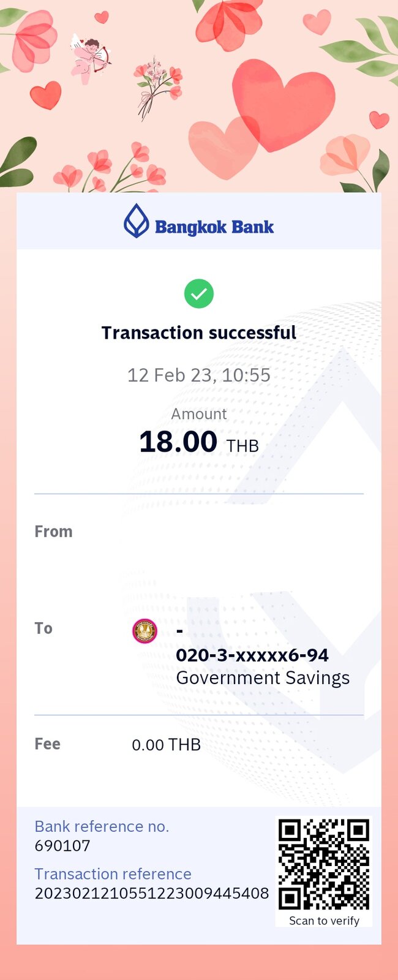Image resolution: width=398 pixels, height=980 pixels.
Task: Tap the 'Government Savings' bank name
Action: tap(263, 678)
